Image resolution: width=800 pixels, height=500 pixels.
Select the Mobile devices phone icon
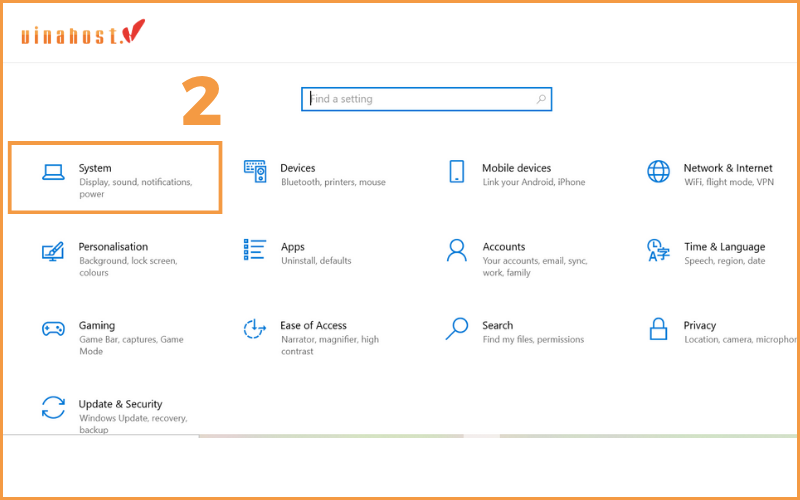click(x=457, y=172)
